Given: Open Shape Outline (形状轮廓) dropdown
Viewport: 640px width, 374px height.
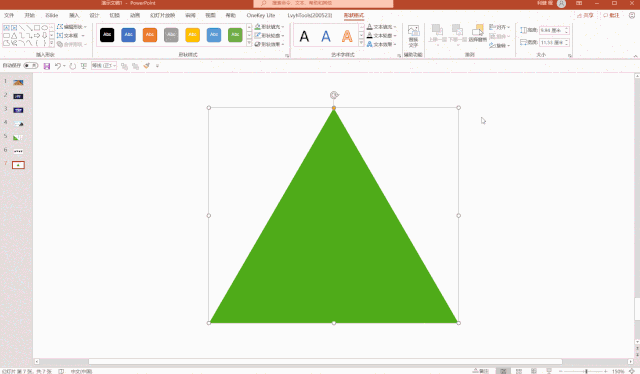Looking at the screenshot, I should (x=269, y=36).
